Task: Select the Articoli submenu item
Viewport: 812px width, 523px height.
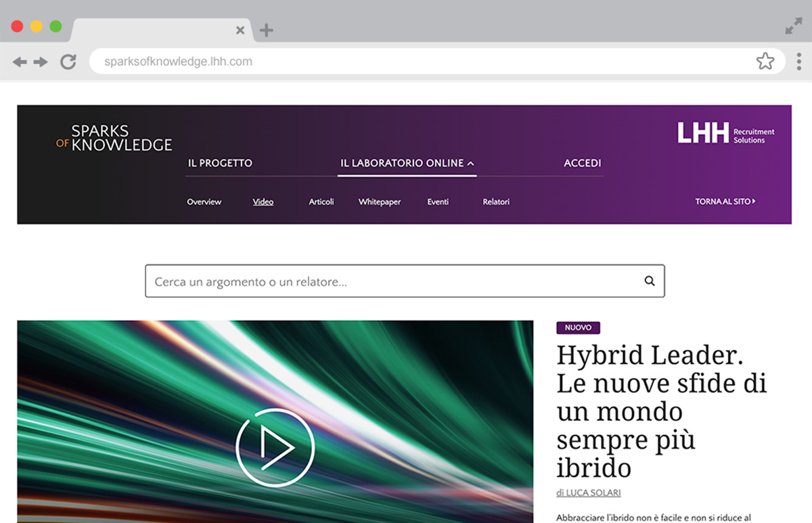Action: 321,202
